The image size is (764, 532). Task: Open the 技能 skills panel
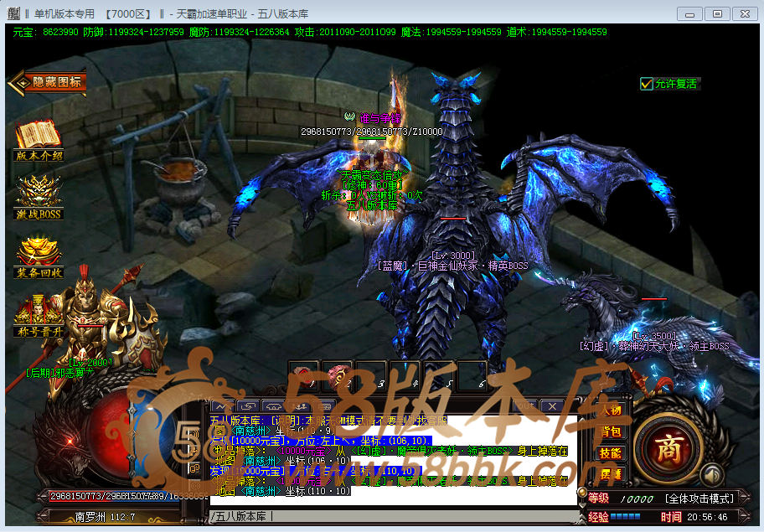click(611, 453)
